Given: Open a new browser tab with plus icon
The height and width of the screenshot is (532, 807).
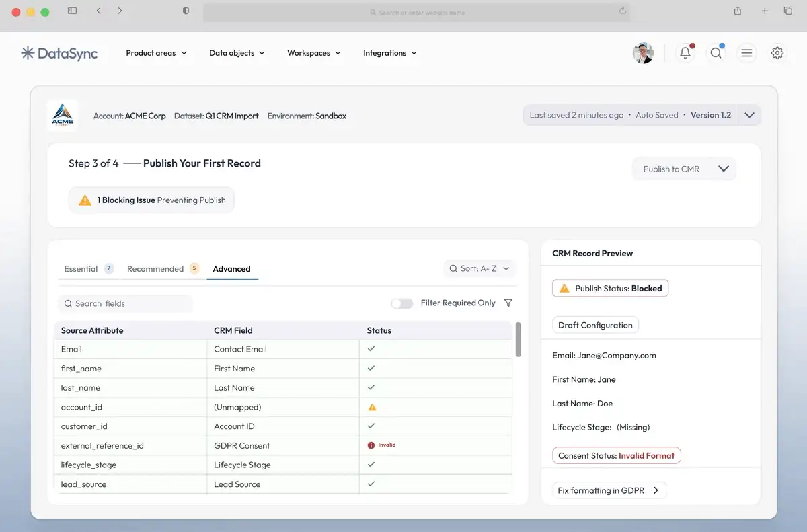Looking at the screenshot, I should tap(765, 11).
